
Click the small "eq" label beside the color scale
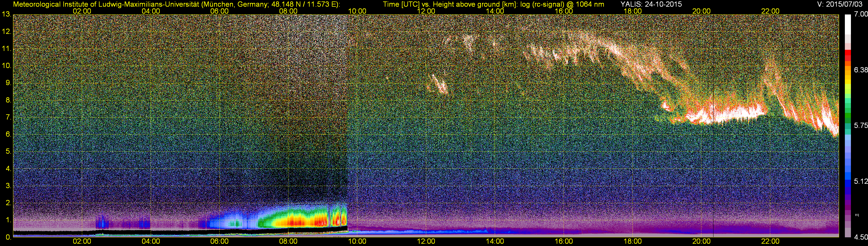[857, 215]
